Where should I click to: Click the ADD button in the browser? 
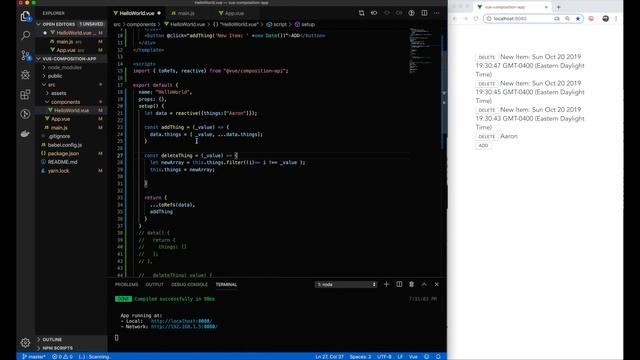[x=483, y=146]
